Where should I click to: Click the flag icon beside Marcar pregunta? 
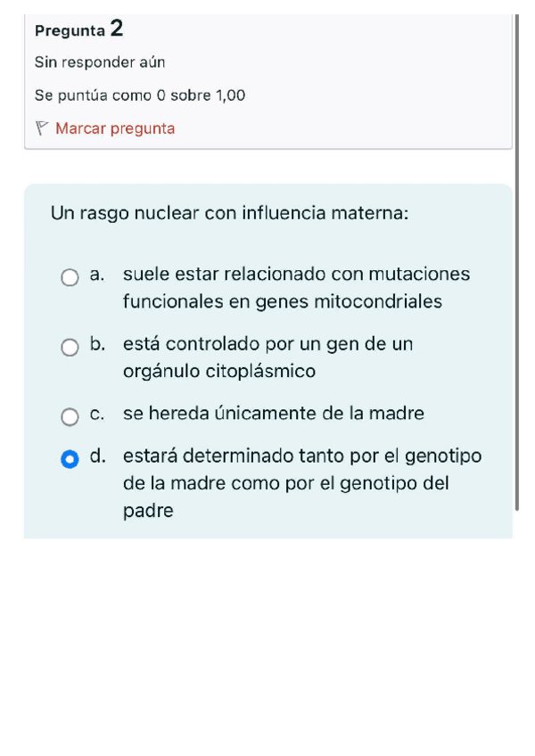pyautogui.click(x=41, y=128)
